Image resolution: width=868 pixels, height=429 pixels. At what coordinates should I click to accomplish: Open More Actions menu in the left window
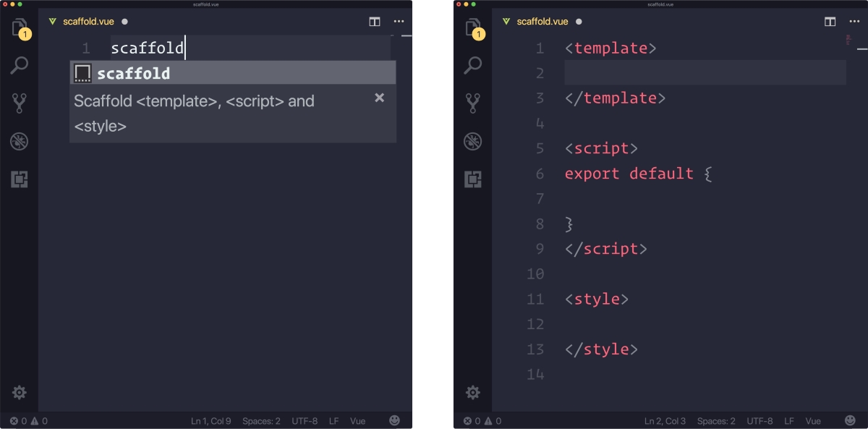[x=399, y=22]
